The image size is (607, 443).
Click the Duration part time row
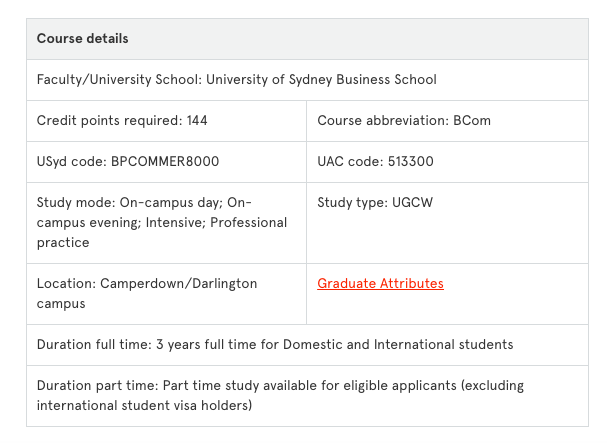(x=280, y=395)
